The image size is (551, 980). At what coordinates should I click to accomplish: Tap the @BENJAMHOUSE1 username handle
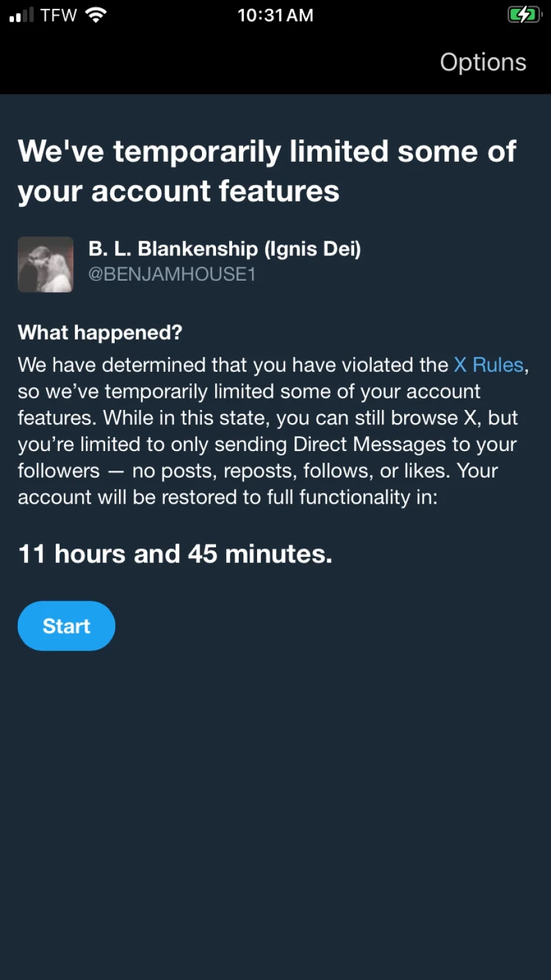tap(172, 274)
